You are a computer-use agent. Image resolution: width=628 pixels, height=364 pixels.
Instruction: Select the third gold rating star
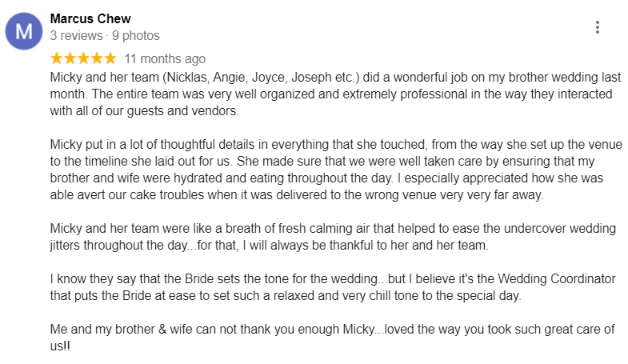pos(83,58)
